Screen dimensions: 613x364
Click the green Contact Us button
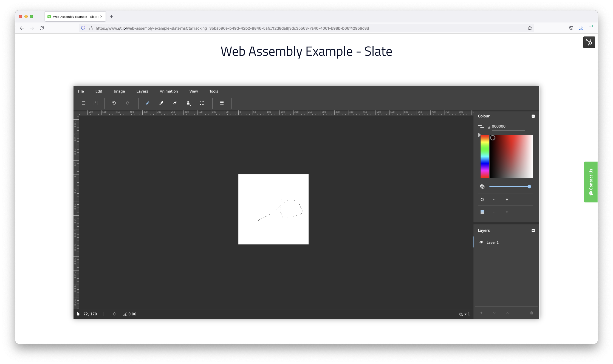coord(591,182)
